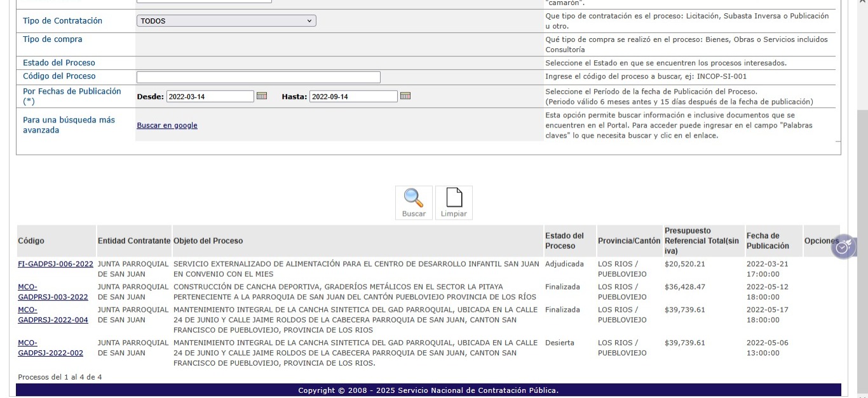
Task: Open process MCO-GADPSJ-2022-002 link
Action: click(x=50, y=348)
